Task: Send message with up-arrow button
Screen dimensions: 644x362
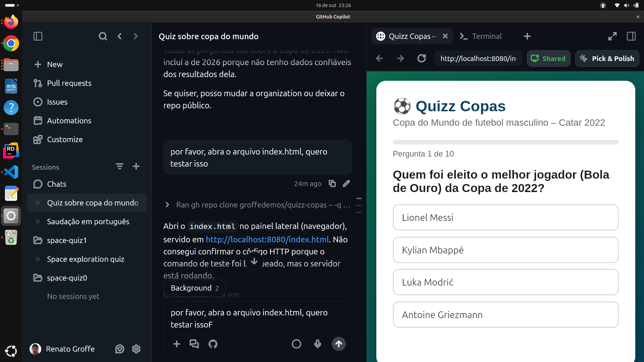Action: 339,344
